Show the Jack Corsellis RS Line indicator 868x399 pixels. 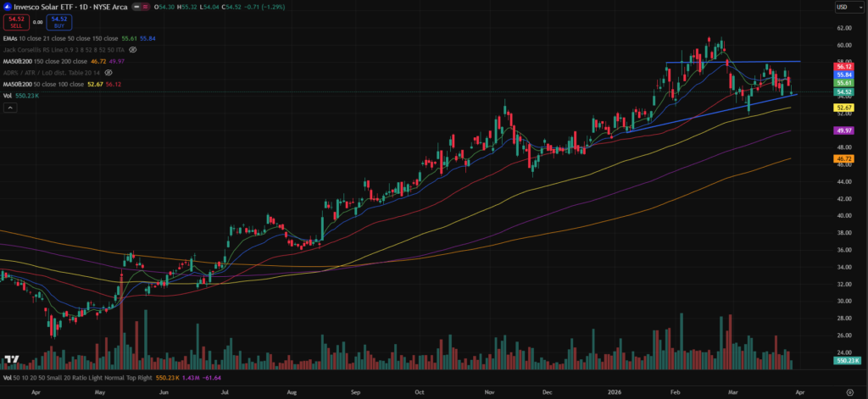coord(132,50)
